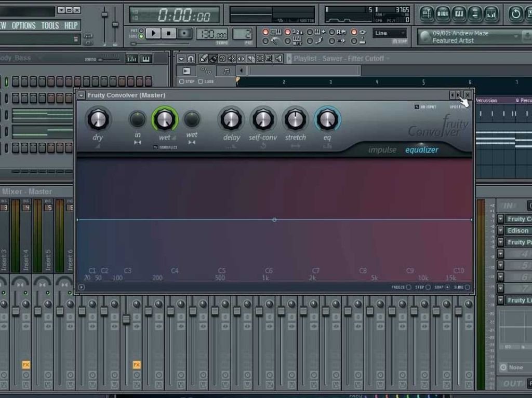Toggle the SNAP option in the equalizer
Viewport: 532px width, 398px height.
tap(447, 287)
